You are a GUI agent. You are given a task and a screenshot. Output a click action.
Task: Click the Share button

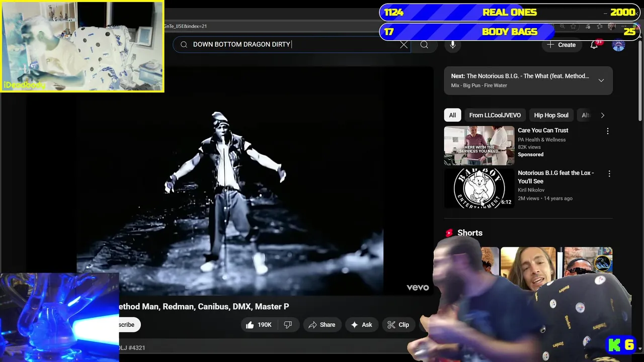click(321, 325)
